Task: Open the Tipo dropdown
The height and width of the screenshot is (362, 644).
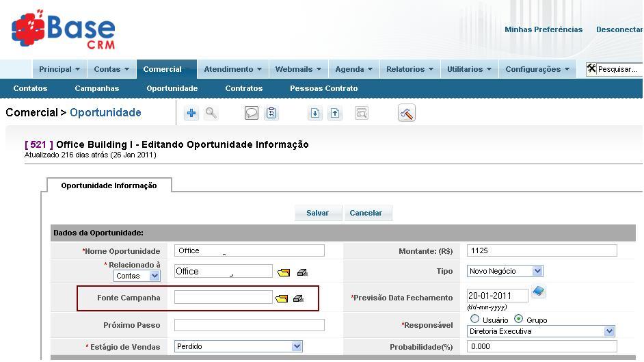Action: 505,271
